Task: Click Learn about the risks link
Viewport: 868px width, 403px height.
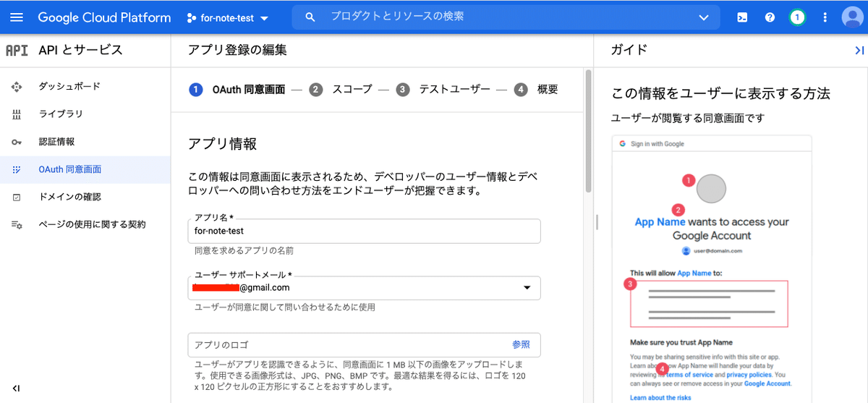Action: tap(659, 398)
